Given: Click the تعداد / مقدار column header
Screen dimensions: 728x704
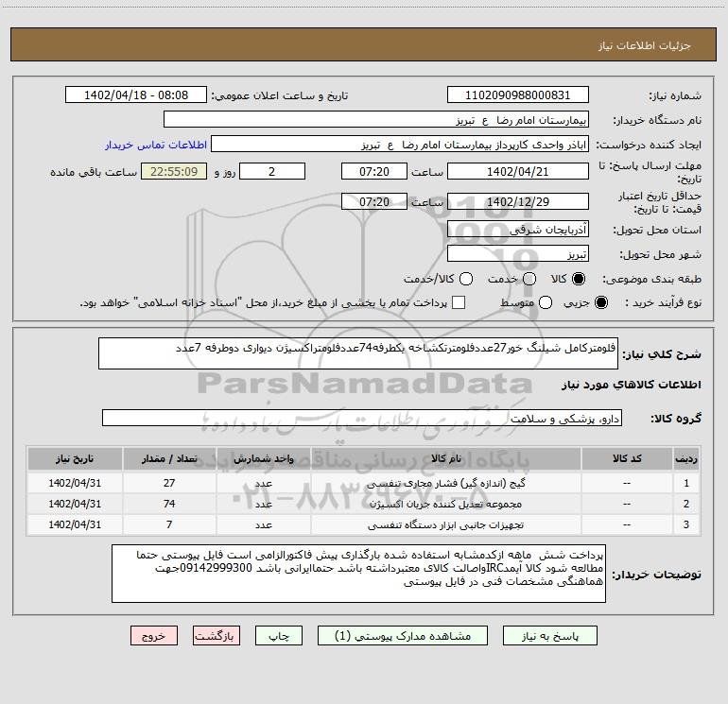Looking at the screenshot, I should (x=169, y=458).
